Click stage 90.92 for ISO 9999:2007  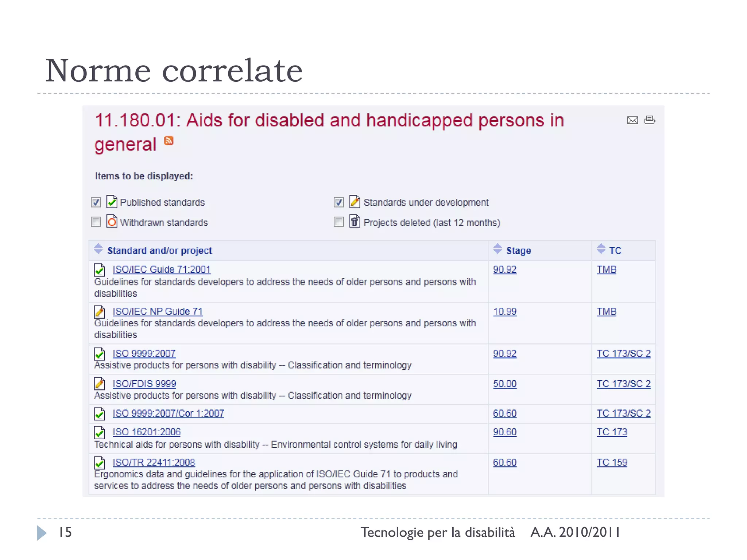pyautogui.click(x=505, y=353)
